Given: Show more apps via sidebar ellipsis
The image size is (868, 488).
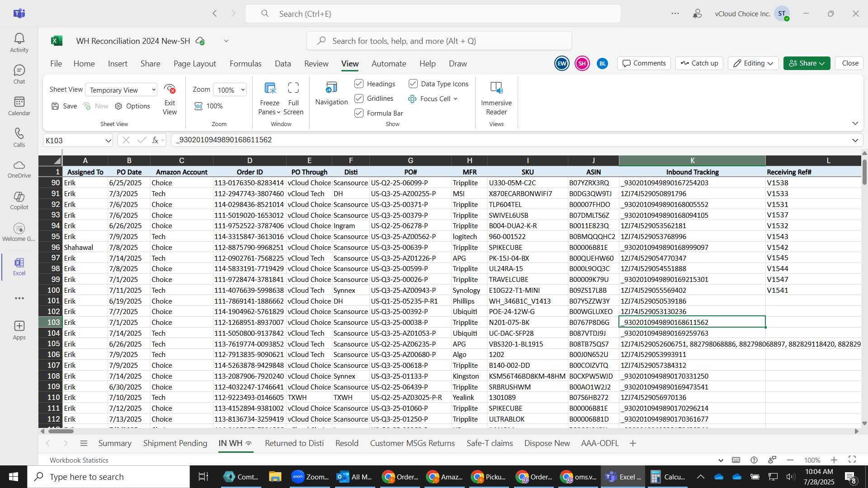Looking at the screenshot, I should [19, 298].
